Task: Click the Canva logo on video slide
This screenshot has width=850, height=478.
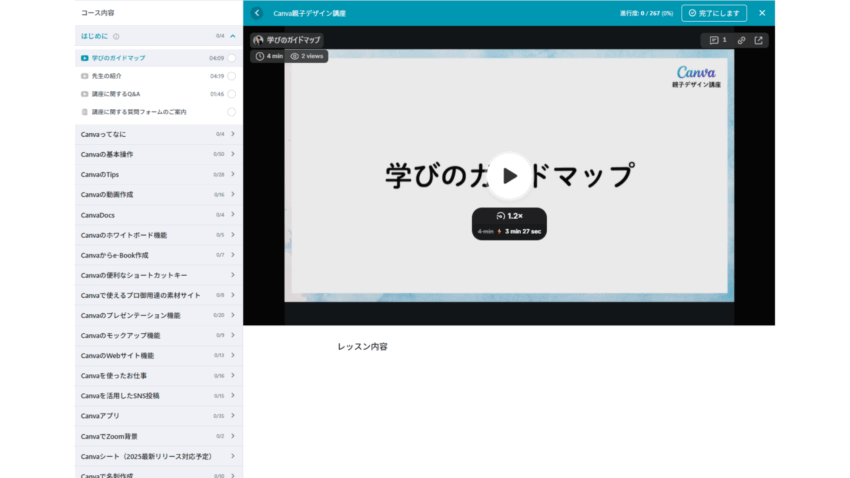Action: tap(696, 72)
